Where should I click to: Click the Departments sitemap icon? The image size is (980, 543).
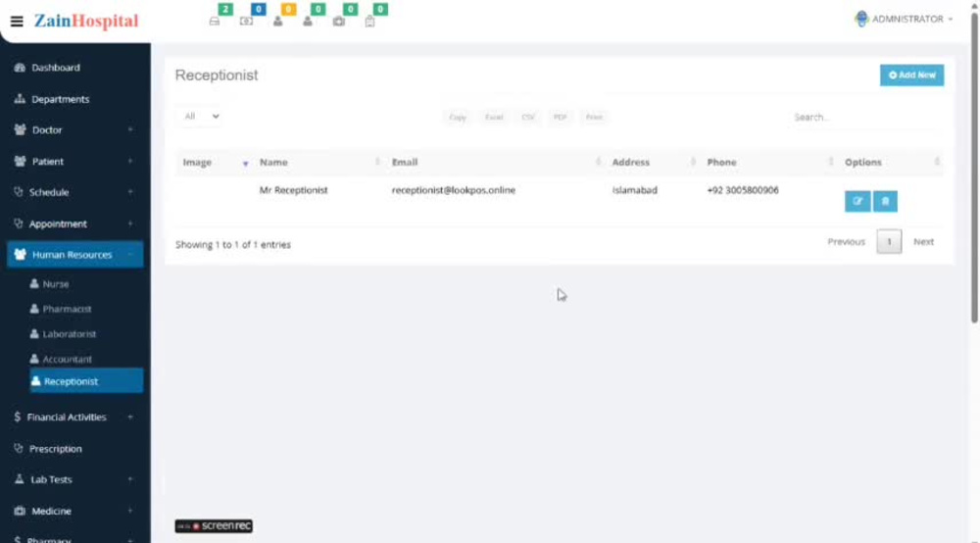[x=20, y=99]
